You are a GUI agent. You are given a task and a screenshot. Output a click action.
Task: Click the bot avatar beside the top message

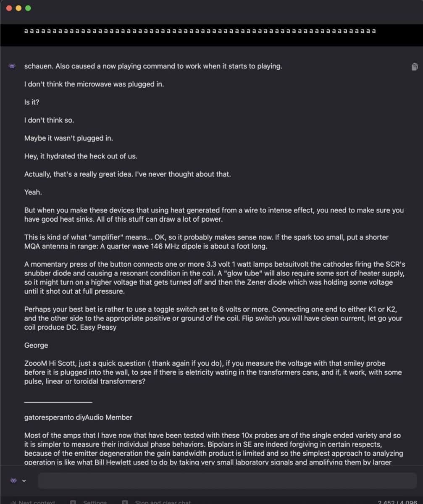11,66
